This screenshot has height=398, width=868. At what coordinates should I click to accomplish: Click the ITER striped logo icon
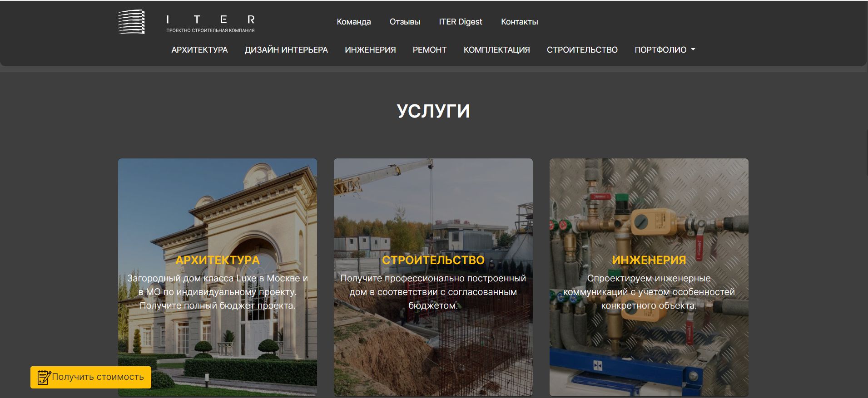131,22
